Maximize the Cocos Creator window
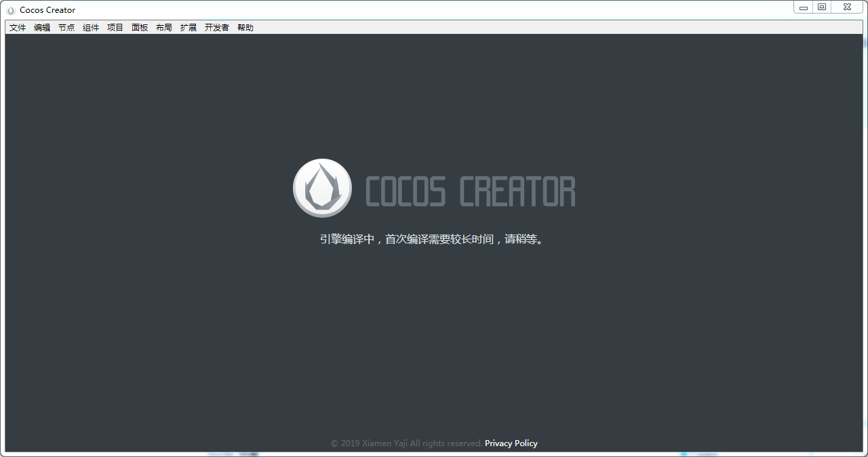 (x=822, y=7)
